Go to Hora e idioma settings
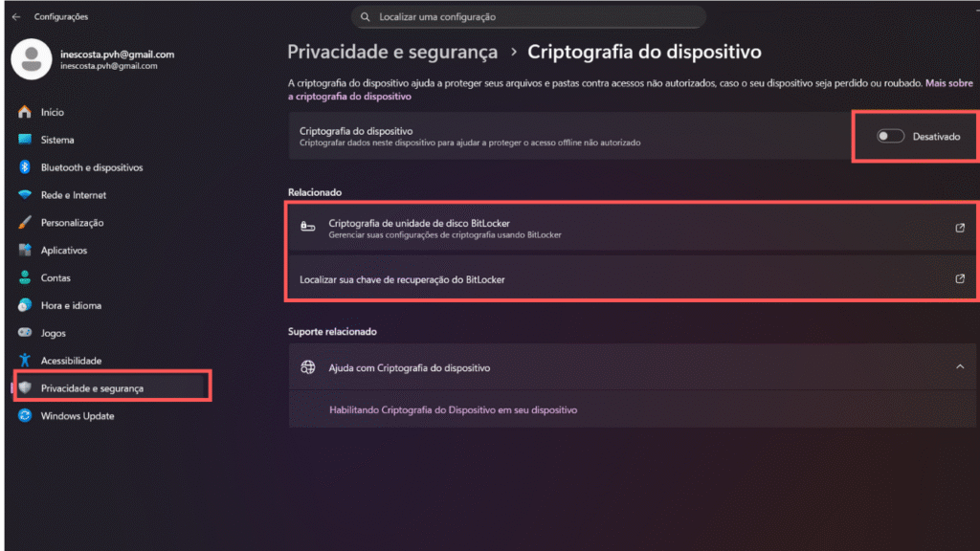 pos(71,306)
